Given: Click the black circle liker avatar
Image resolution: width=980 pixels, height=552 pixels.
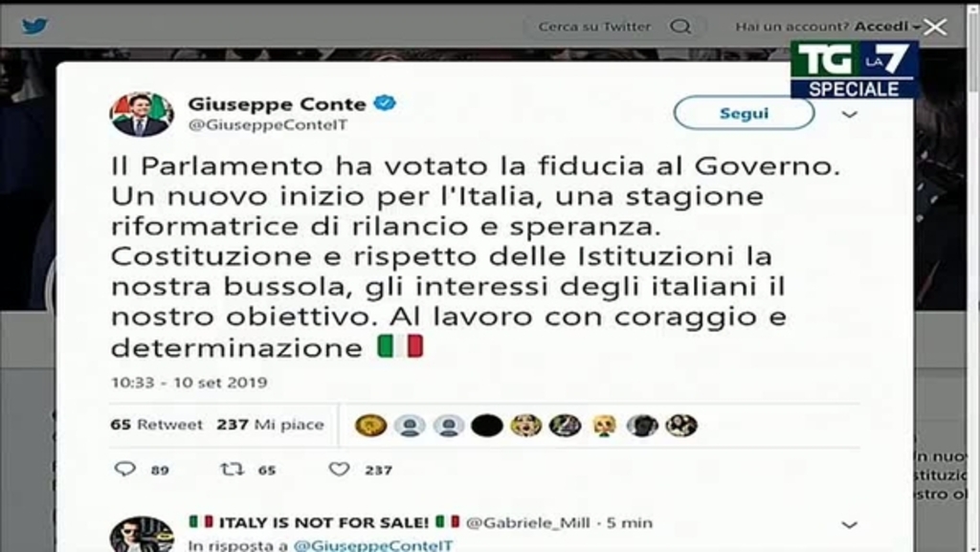Looking at the screenshot, I should [487, 425].
